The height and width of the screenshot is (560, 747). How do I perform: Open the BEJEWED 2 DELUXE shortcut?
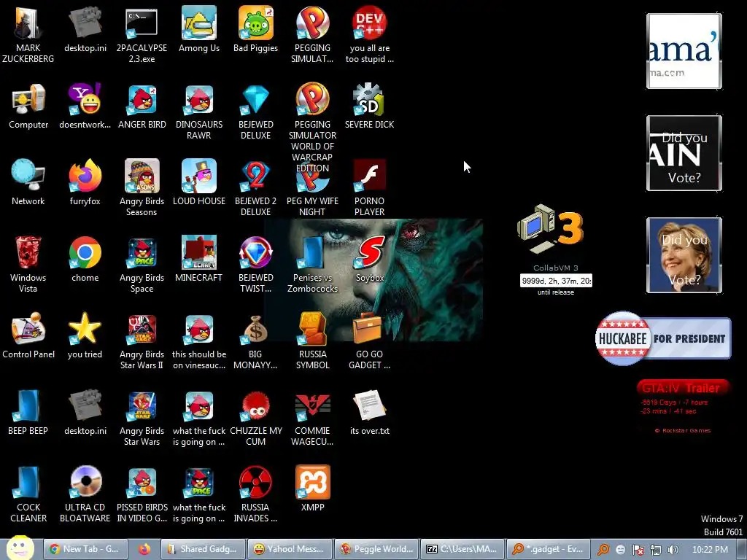tap(256, 187)
